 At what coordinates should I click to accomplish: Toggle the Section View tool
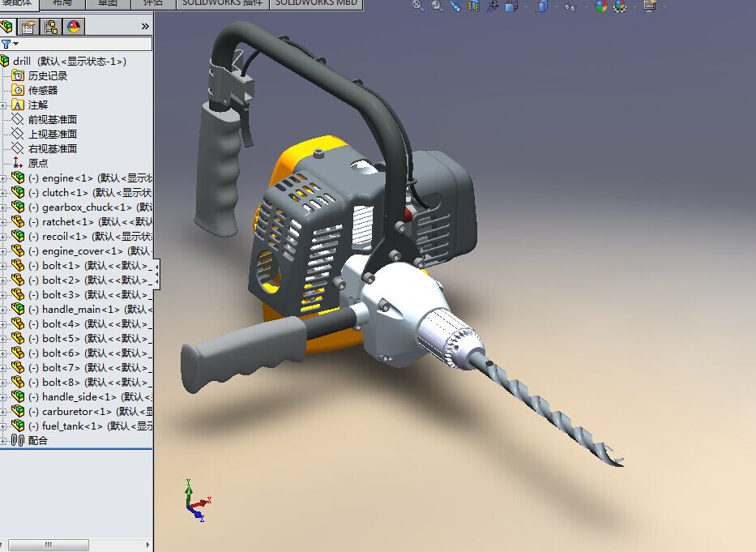474,6
